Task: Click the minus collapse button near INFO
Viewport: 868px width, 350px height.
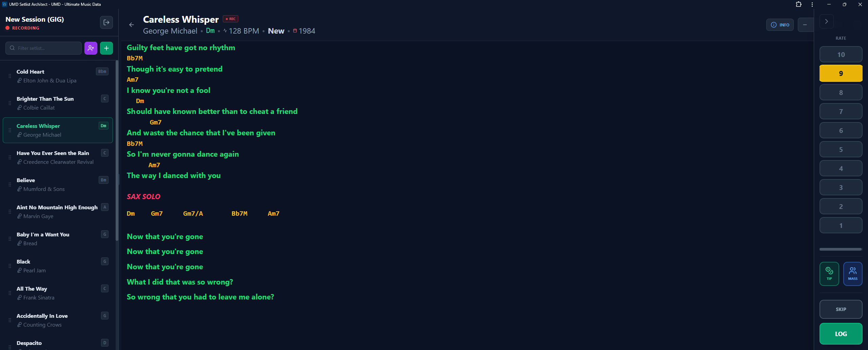Action: click(805, 25)
